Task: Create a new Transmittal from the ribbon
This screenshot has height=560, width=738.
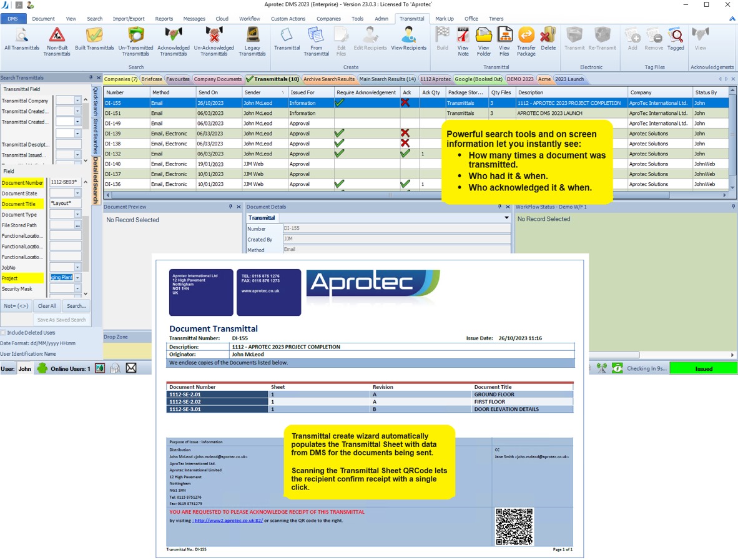Action: [287, 39]
